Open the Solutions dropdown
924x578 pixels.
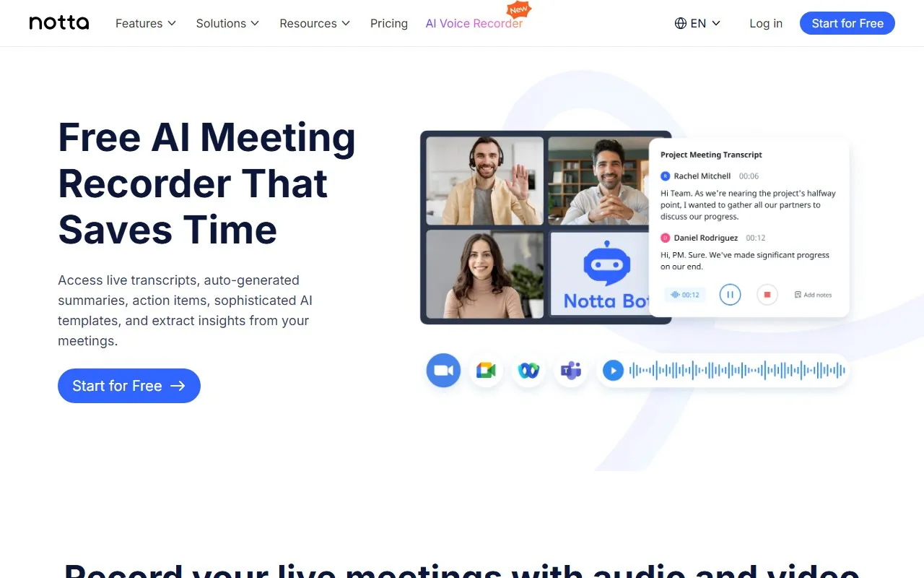click(x=227, y=23)
